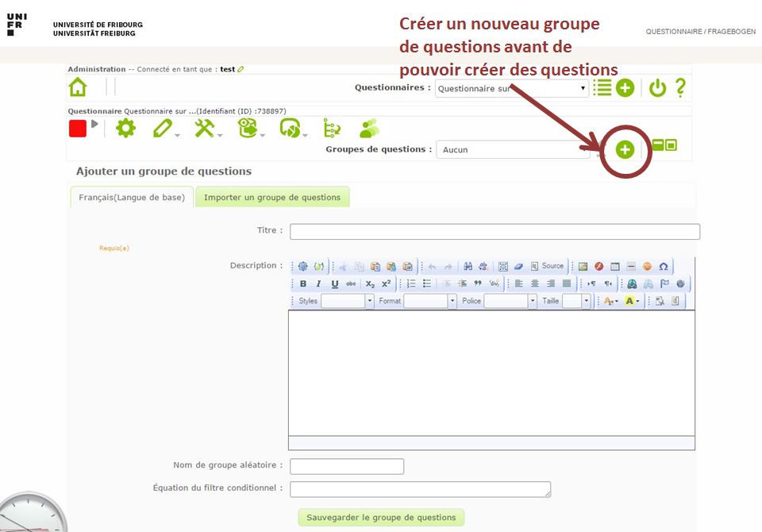The width and height of the screenshot is (762, 532).
Task: Toggle underline formatting in editor
Action: click(334, 283)
